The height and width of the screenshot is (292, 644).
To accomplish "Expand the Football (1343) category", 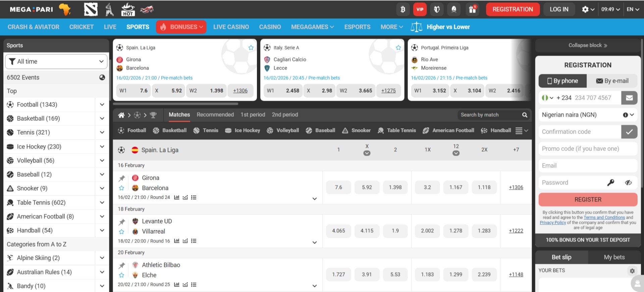I will tap(102, 105).
